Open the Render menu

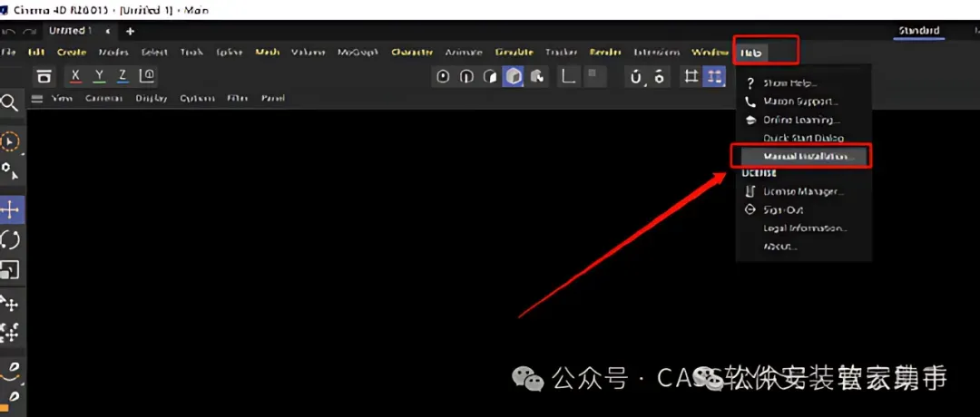tap(605, 53)
